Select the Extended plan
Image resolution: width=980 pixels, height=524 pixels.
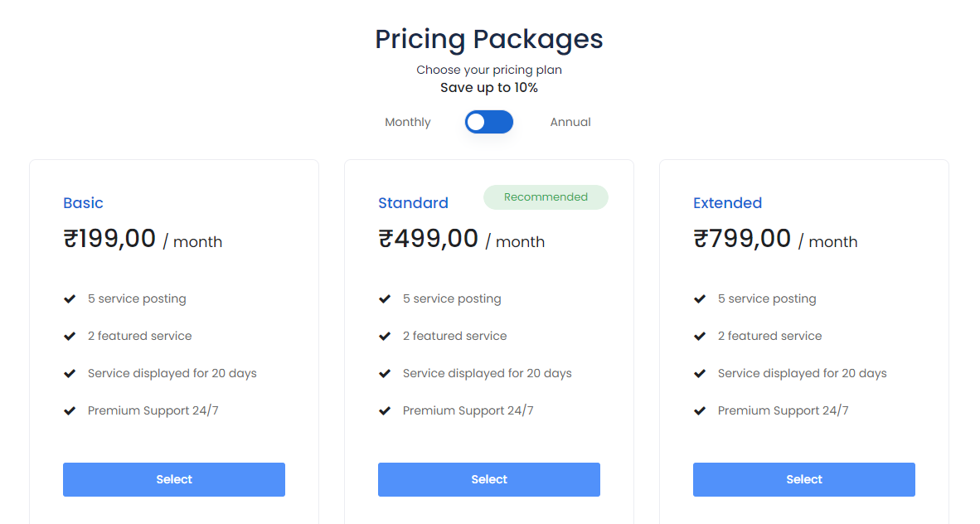coord(804,479)
